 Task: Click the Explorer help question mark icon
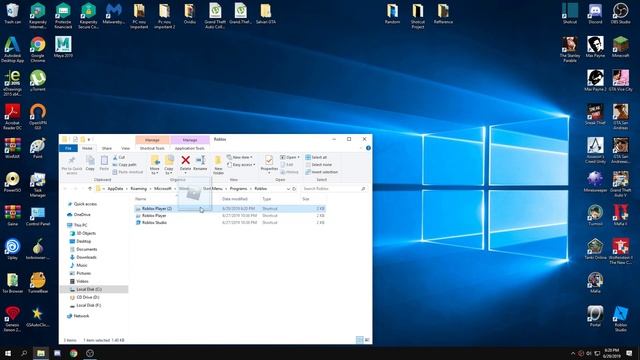click(x=368, y=148)
